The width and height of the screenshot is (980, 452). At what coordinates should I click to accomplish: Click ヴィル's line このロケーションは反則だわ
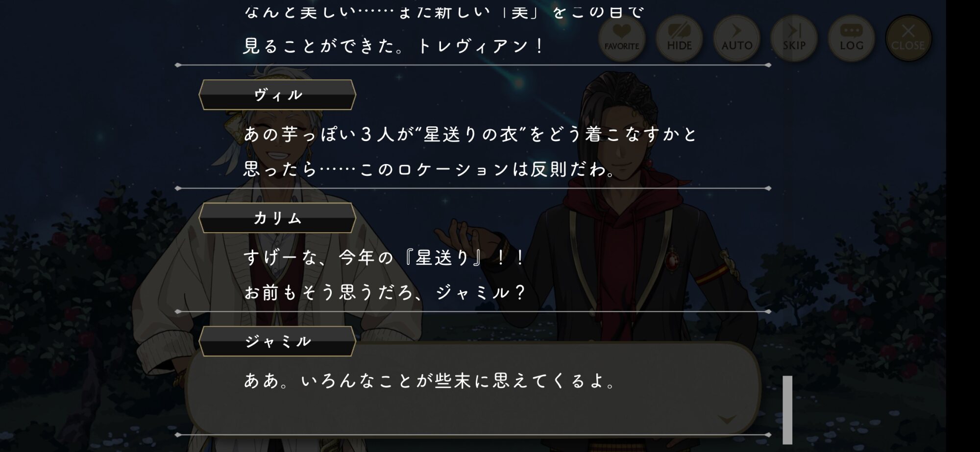point(488,169)
